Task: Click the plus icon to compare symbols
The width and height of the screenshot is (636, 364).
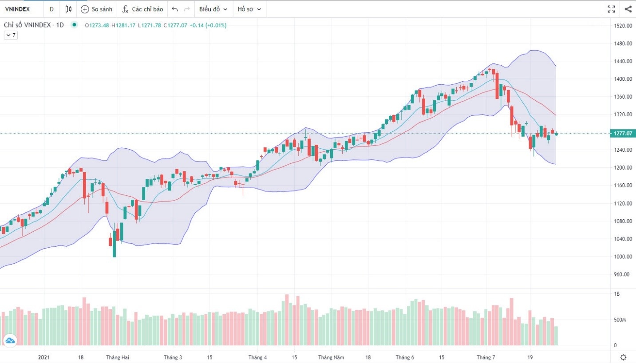Action: coord(85,9)
